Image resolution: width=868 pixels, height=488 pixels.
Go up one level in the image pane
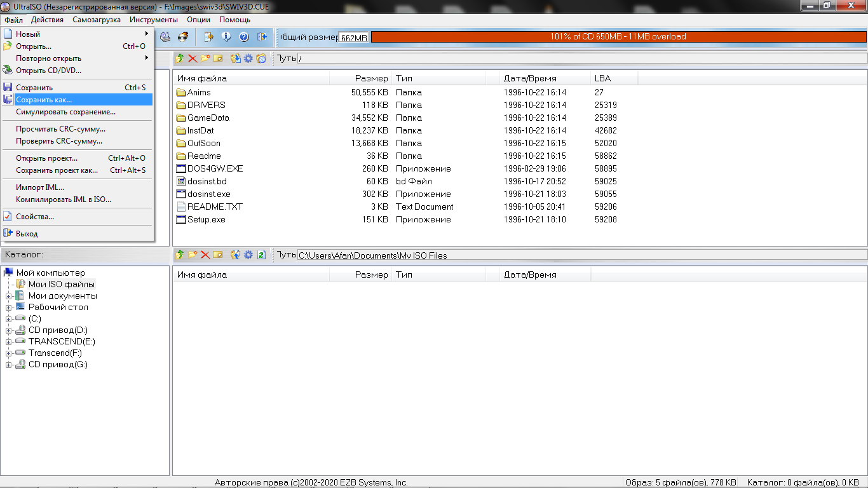180,58
